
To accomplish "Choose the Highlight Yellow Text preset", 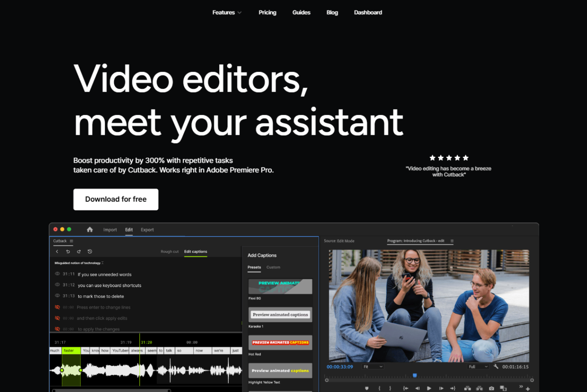I will 280,370.
